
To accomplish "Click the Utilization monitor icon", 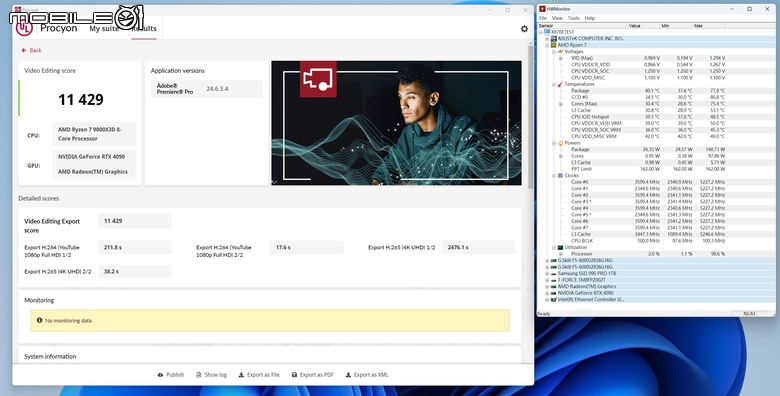I will (560, 247).
